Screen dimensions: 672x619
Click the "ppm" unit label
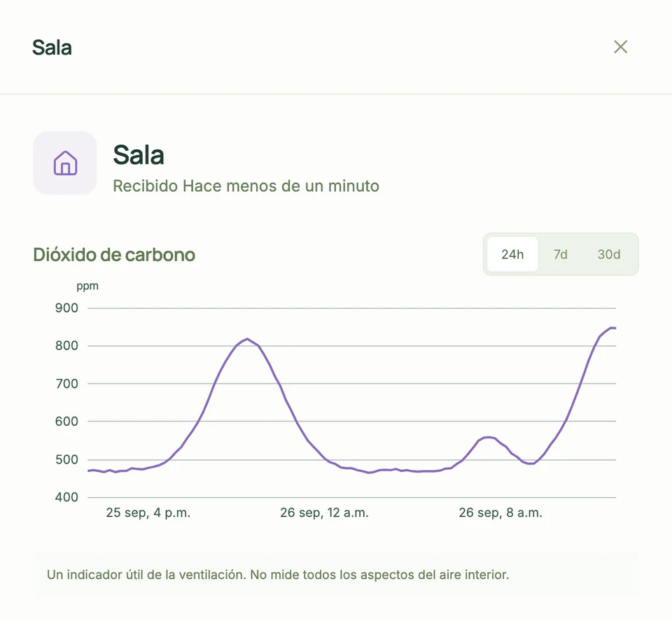87,286
